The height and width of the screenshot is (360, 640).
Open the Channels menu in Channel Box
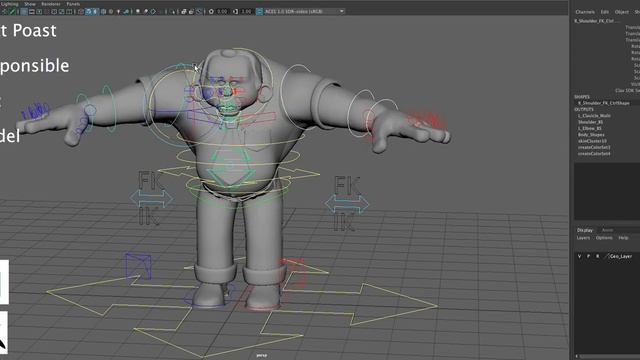[x=585, y=12]
